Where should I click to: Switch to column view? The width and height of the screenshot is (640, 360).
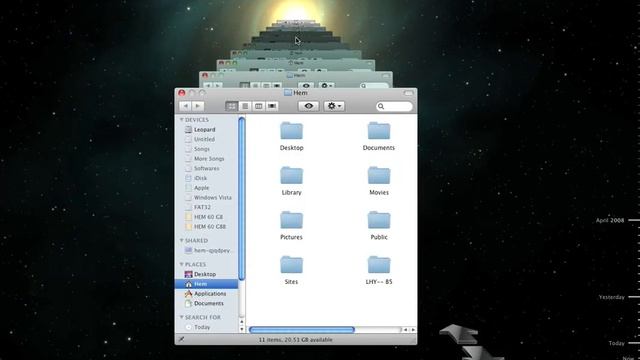coord(258,106)
